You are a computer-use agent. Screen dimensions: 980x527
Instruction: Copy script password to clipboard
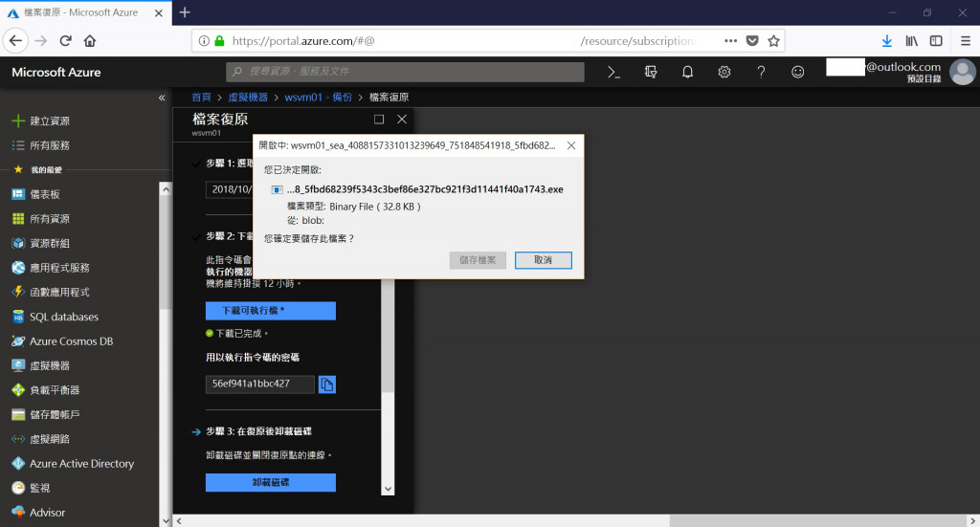click(327, 384)
